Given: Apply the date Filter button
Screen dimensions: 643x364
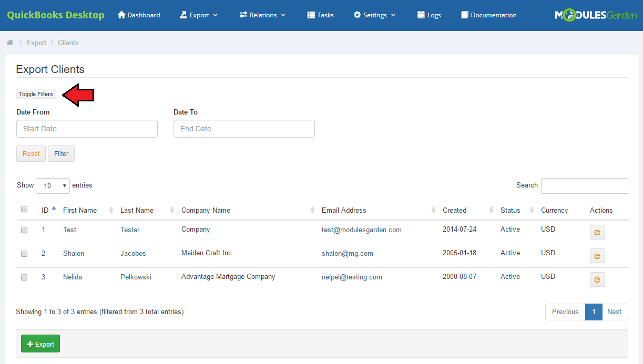Looking at the screenshot, I should pos(62,154).
